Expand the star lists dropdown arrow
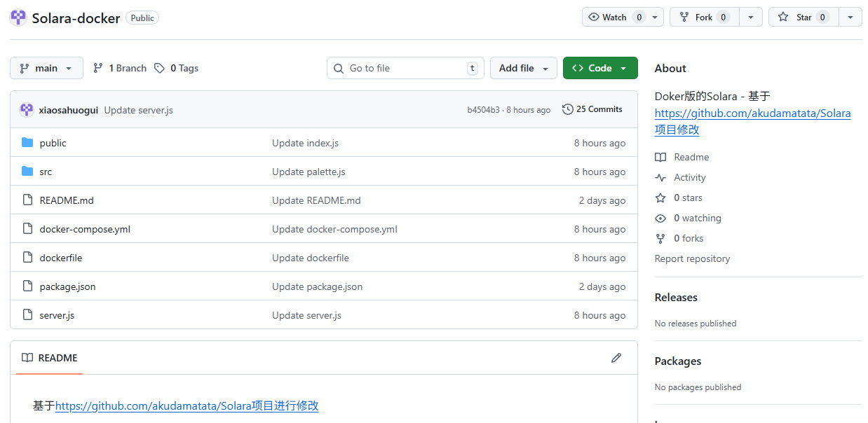The height and width of the screenshot is (423, 868). (850, 18)
